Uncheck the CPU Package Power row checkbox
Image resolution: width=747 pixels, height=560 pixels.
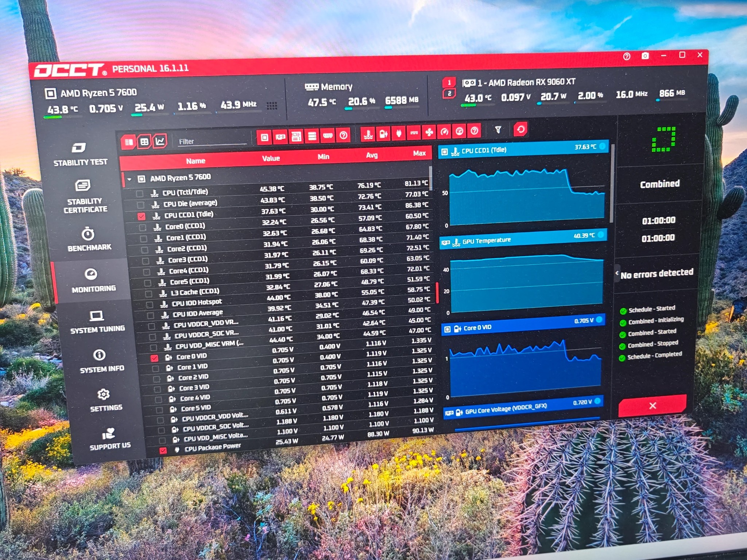163,451
